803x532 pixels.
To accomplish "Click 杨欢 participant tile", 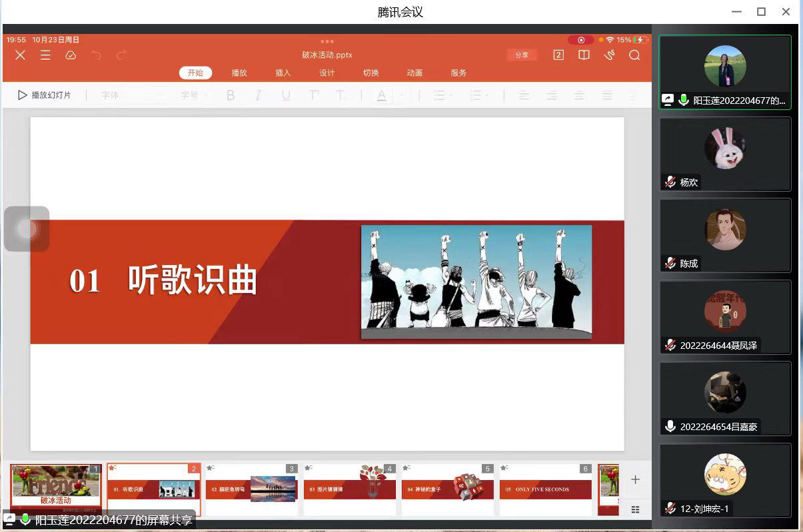I will click(x=725, y=154).
